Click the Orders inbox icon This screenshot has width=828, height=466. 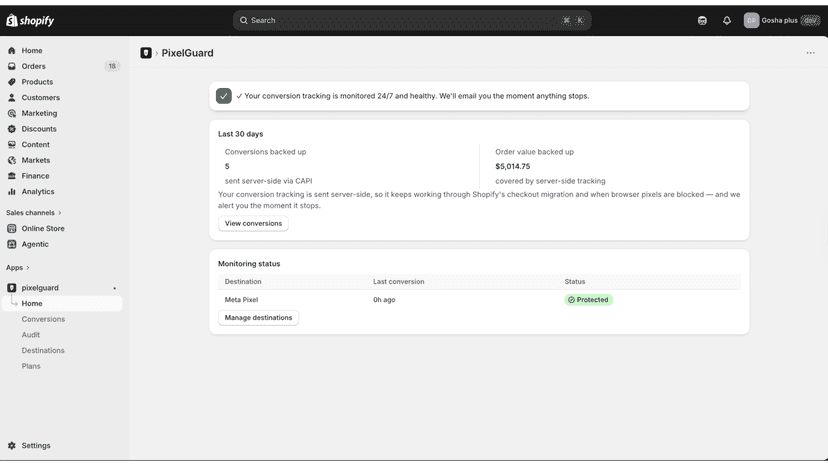(12, 66)
